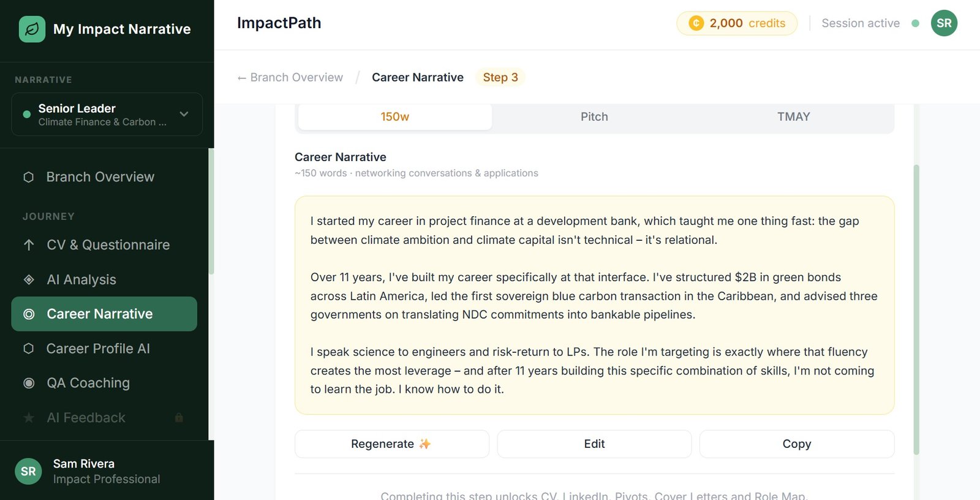This screenshot has width=980, height=500.
Task: Click the Career Profile AI hexagon icon
Action: pos(28,349)
